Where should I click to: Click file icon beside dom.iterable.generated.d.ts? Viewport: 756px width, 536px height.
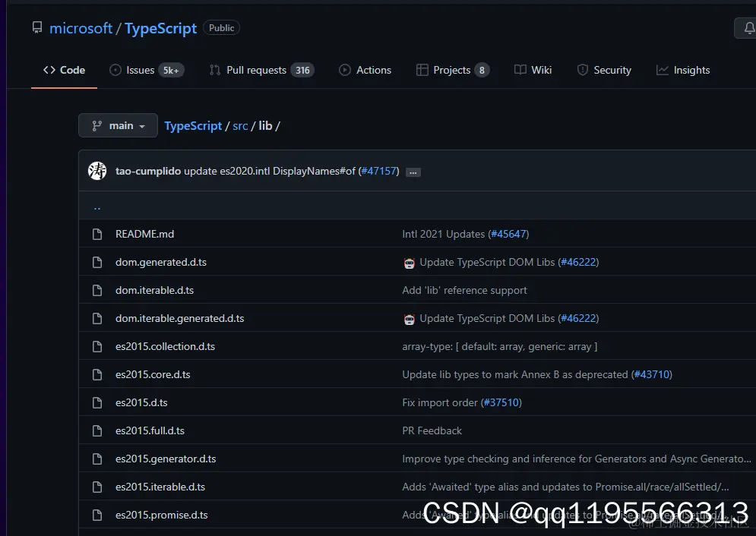tap(97, 318)
